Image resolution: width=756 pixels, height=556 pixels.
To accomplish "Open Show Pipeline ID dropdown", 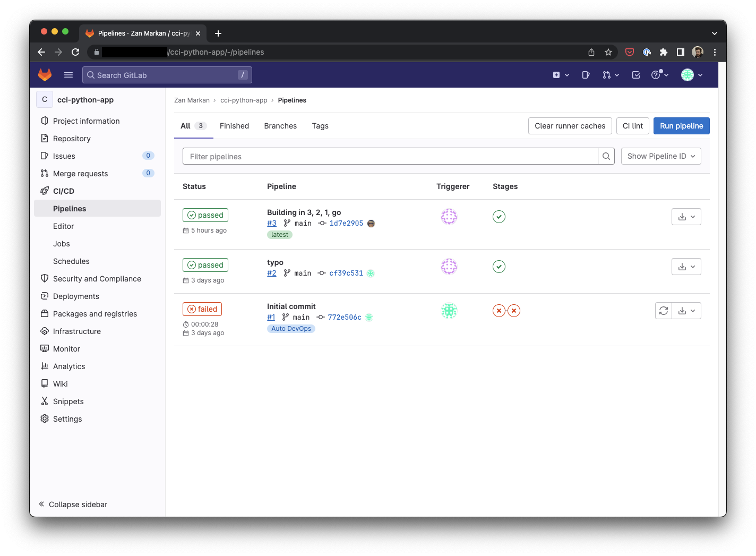I will pos(661,156).
